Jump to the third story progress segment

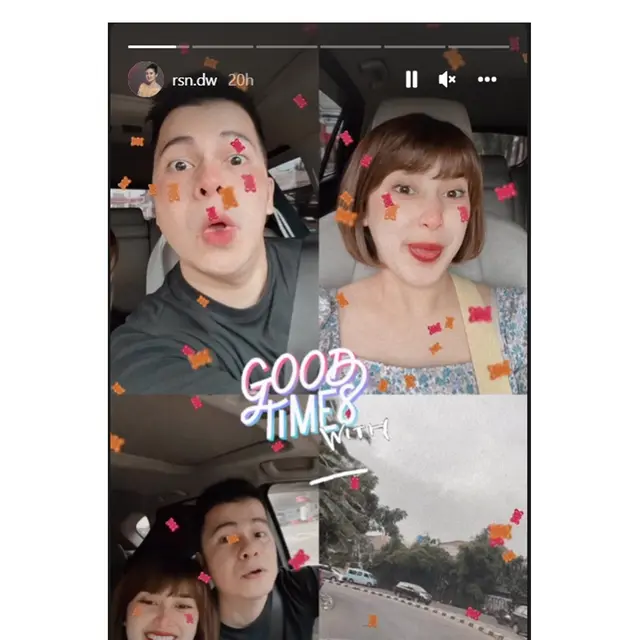pos(287,47)
